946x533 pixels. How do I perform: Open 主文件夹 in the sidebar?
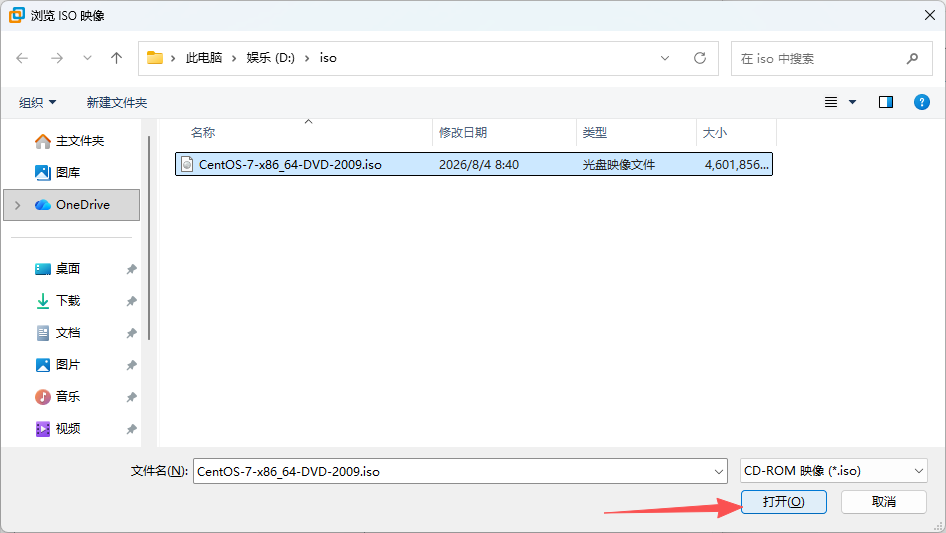[71, 141]
